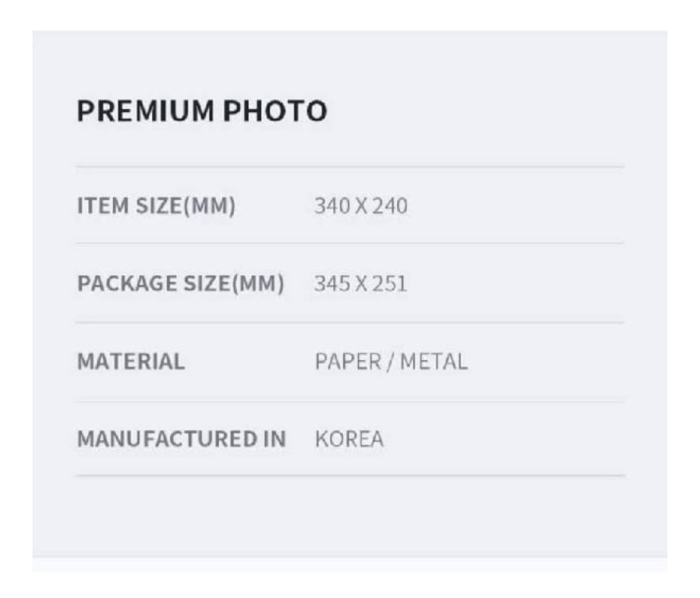Click the word METAL in material value
Viewport: 700px width, 598px height.
click(434, 362)
